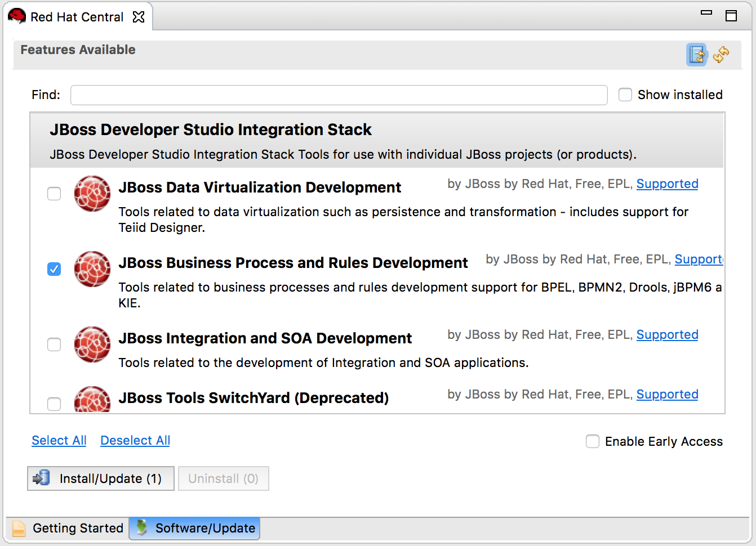Click the install arrow icon on Install/Update button
This screenshot has height=546, width=756.
tap(41, 478)
